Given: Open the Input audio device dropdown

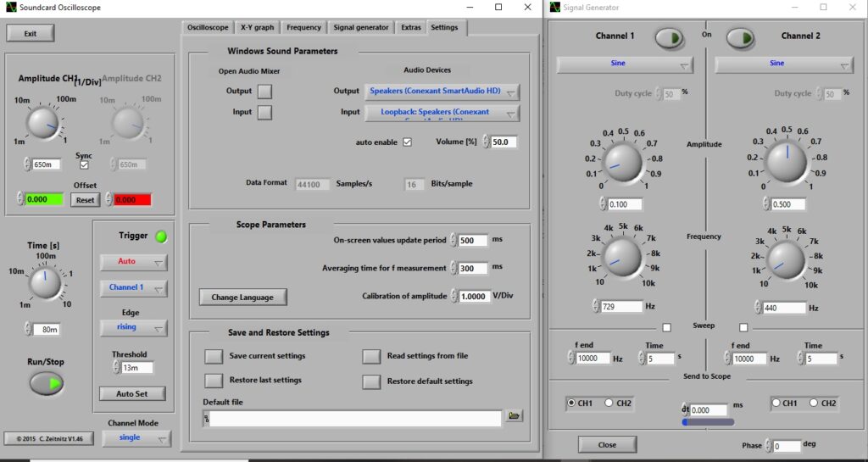Looking at the screenshot, I should [442, 113].
